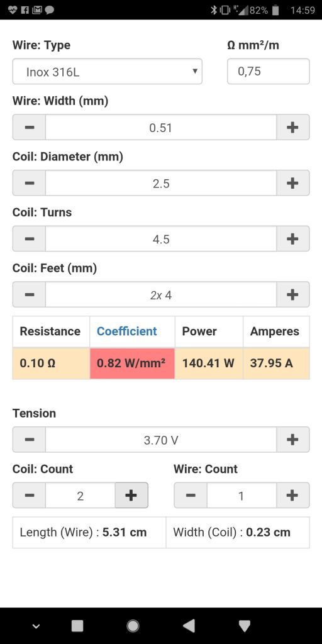Decrease wire width with minus button
This screenshot has height=644, width=322.
[x=29, y=127]
